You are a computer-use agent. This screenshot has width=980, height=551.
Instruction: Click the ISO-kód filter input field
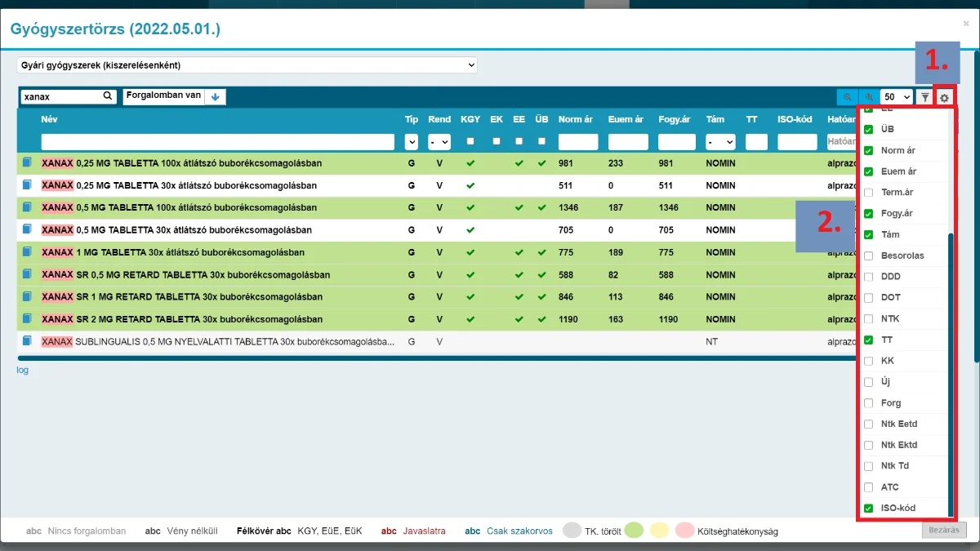coord(797,141)
